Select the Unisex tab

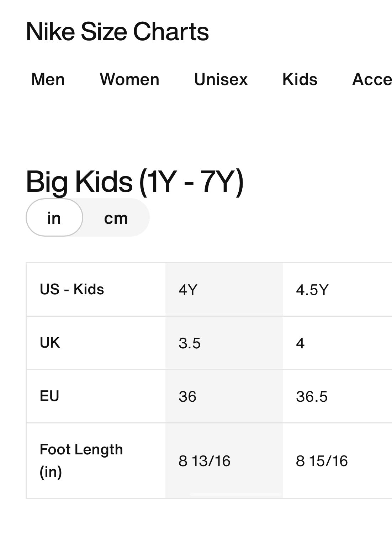click(x=221, y=79)
